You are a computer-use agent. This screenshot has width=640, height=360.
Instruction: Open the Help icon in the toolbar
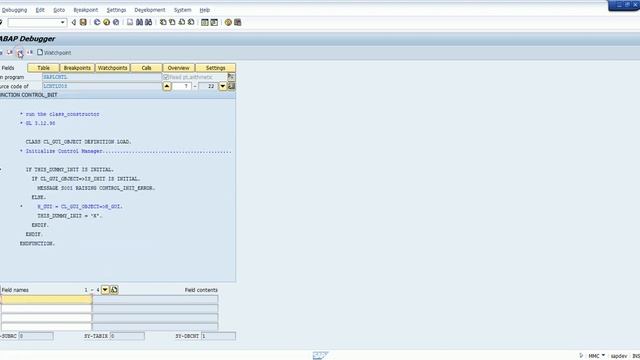(228, 22)
